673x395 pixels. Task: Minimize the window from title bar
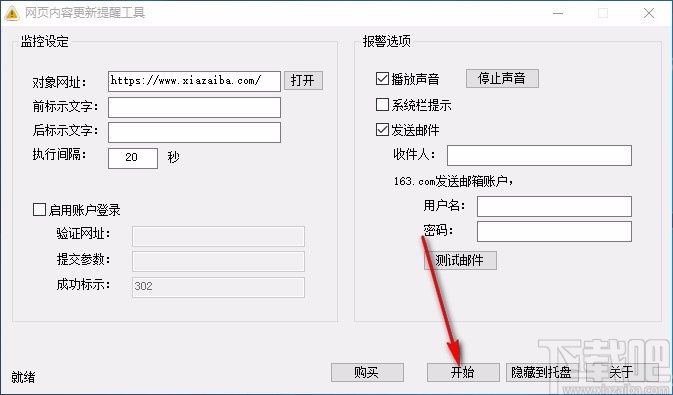[x=558, y=13]
